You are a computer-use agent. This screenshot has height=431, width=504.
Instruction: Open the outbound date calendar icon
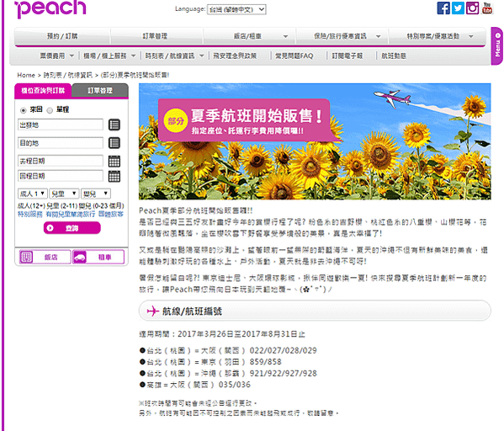point(114,161)
